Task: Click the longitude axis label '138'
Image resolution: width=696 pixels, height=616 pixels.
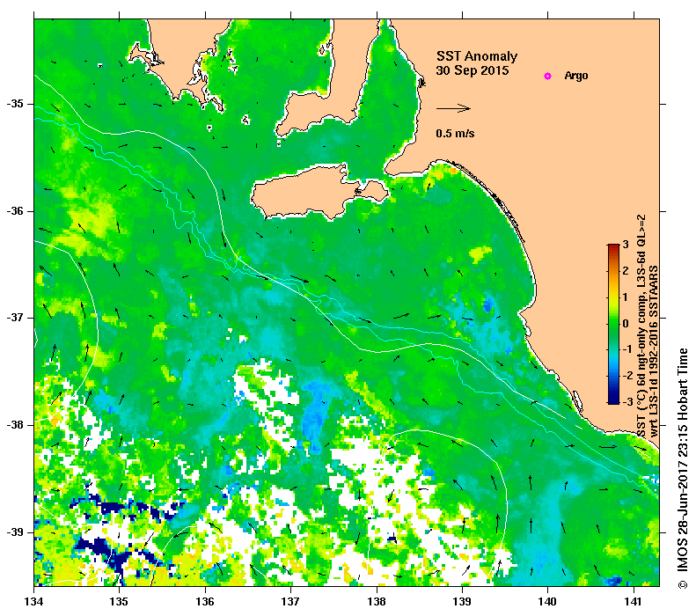Action: pos(377,602)
